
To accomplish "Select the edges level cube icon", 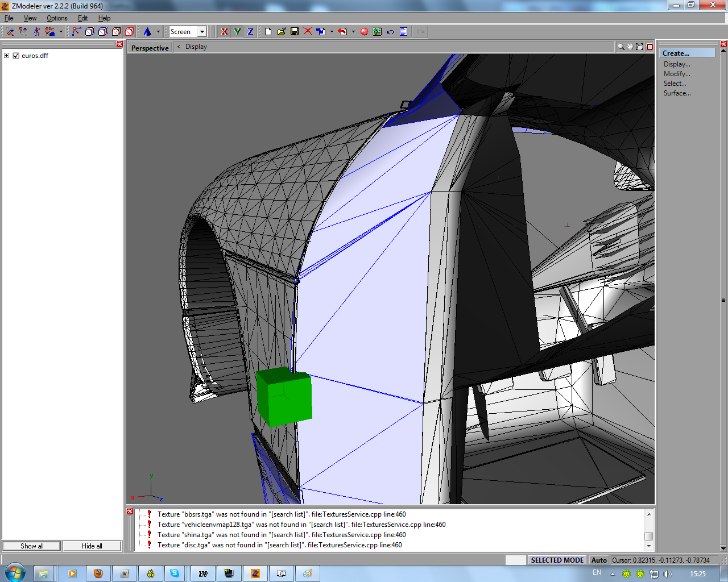I will [x=89, y=32].
